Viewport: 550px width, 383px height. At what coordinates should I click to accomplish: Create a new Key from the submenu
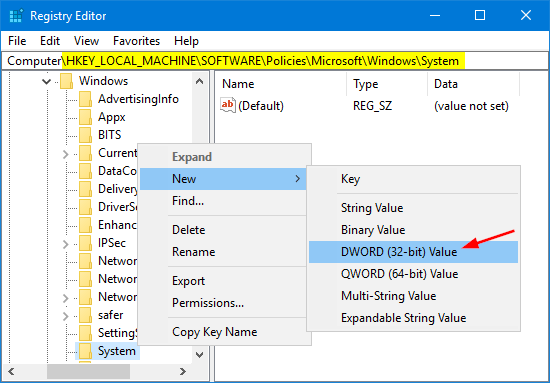pyautogui.click(x=413, y=179)
